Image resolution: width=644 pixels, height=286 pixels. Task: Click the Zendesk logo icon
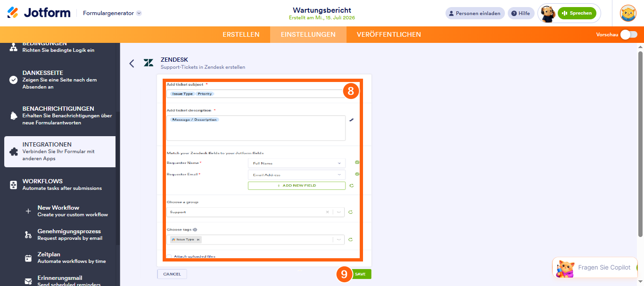(149, 63)
